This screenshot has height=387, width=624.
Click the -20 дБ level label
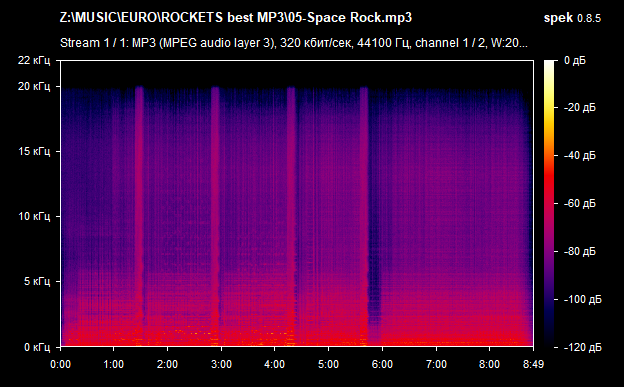(x=579, y=108)
